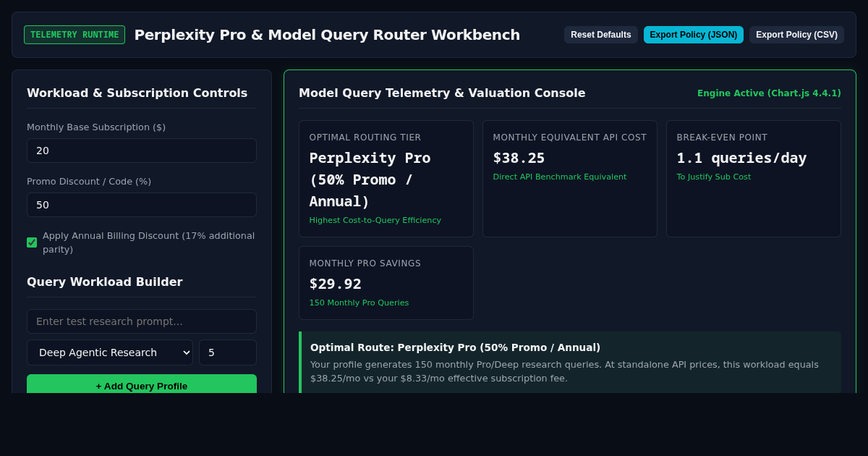The image size is (868, 456).
Task: Select the $29.92 monthly savings value
Action: coord(335,284)
